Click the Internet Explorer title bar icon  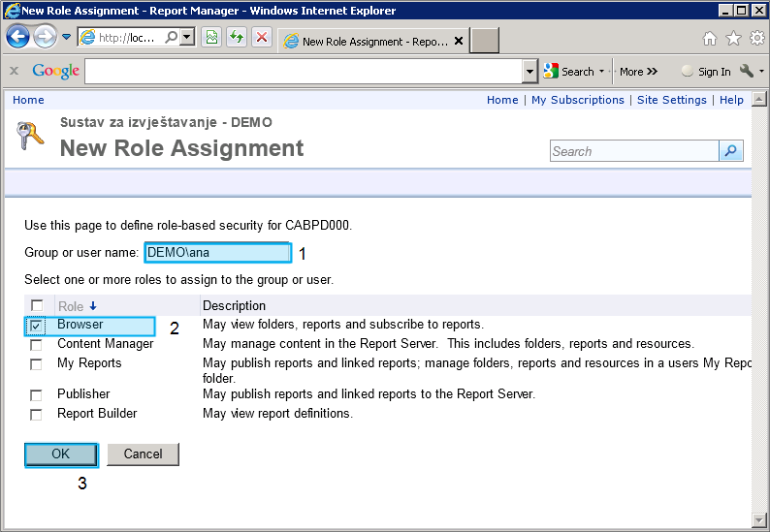tap(12, 11)
